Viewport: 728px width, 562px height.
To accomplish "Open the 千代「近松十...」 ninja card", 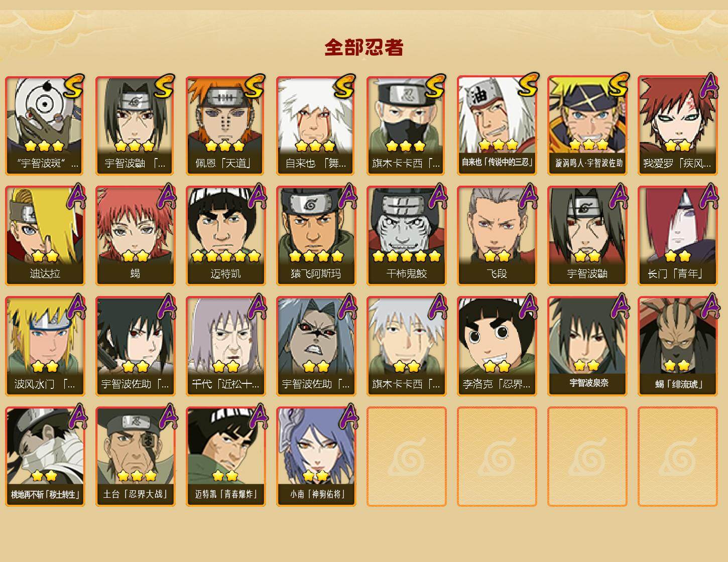I will click(x=226, y=346).
